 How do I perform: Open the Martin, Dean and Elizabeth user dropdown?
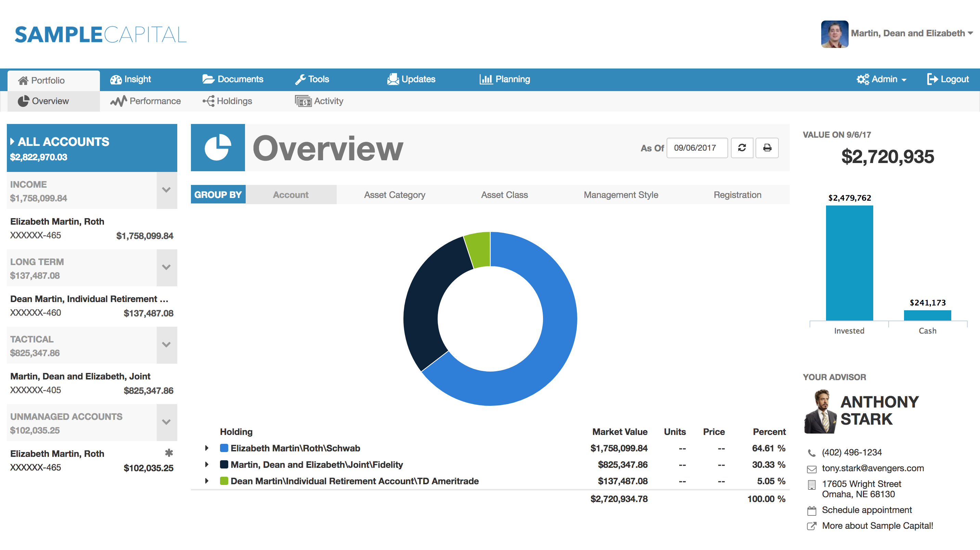click(912, 34)
